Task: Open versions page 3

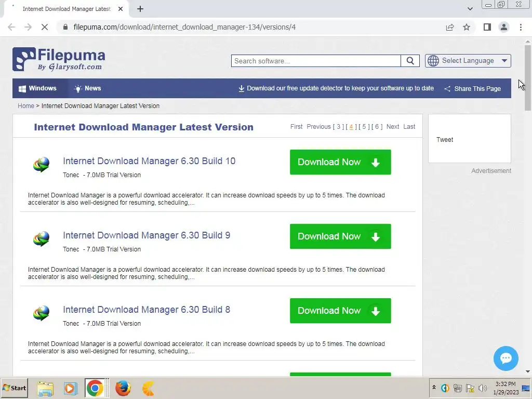Action: [338, 127]
